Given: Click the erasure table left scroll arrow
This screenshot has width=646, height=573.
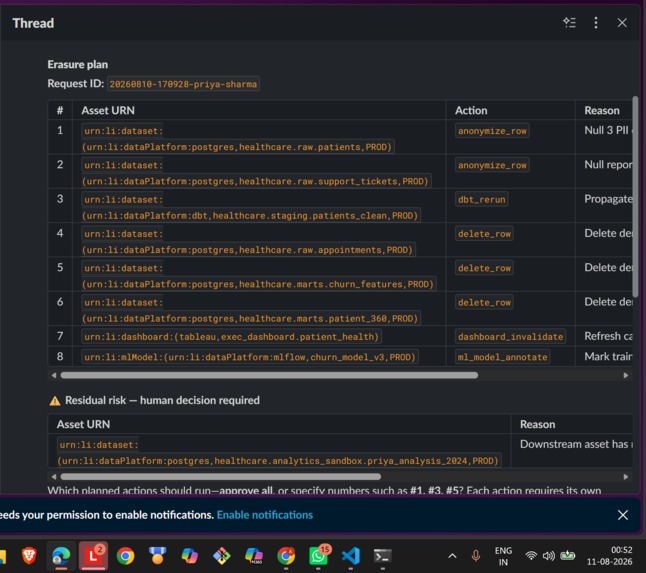Looking at the screenshot, I should [54, 375].
